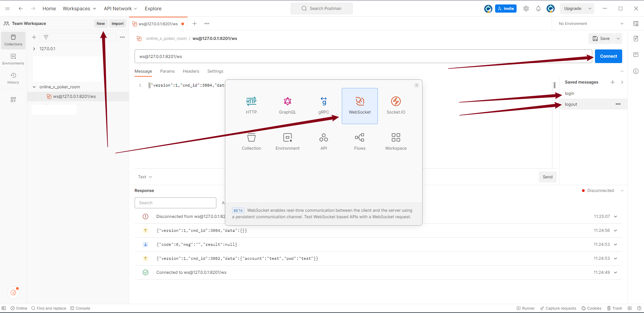
Task: Open Collections sidebar panel
Action: click(13, 40)
